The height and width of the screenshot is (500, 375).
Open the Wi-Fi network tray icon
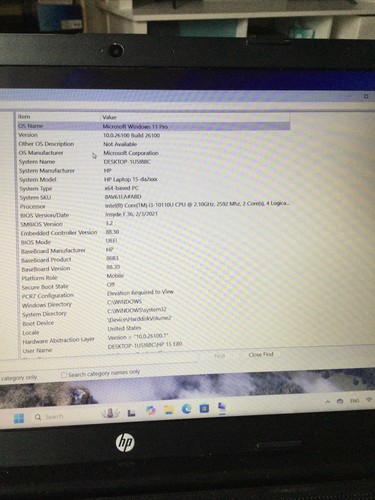[x=369, y=399]
